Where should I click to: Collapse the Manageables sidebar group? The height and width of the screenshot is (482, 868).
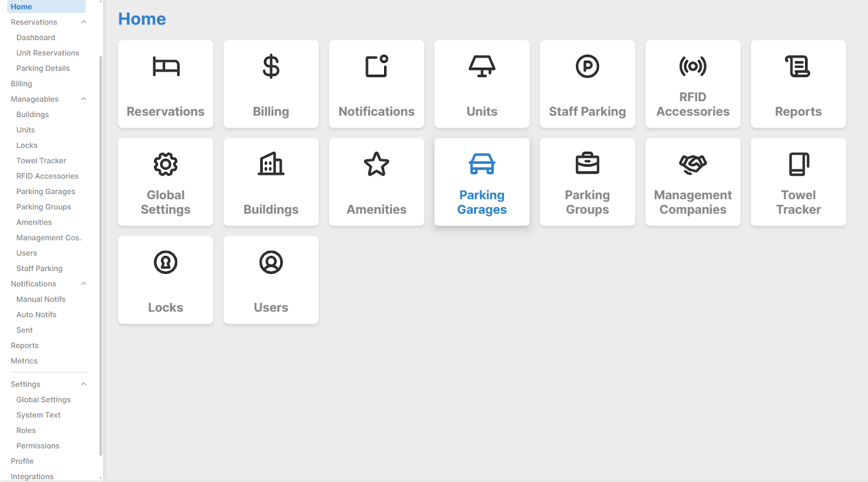click(x=84, y=99)
